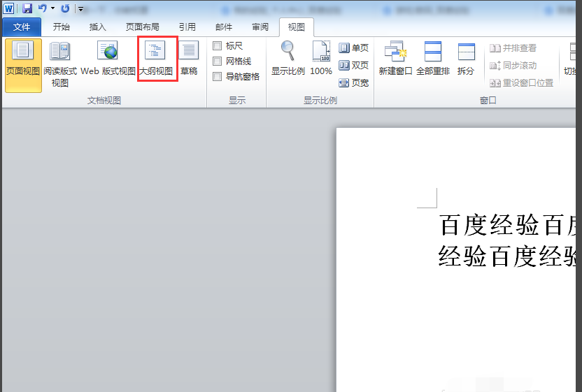Open the 引用 ribbon tab
This screenshot has height=392, width=582.
(x=187, y=27)
